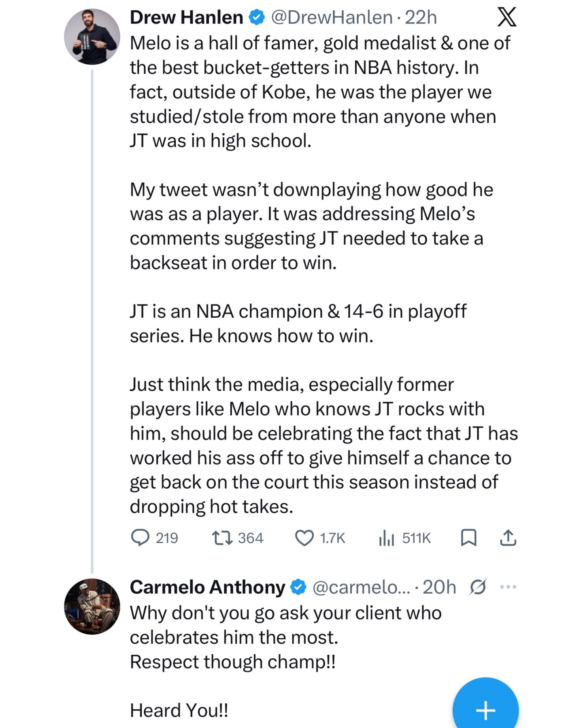The image size is (583, 728).
Task: Open the compose new post button
Action: coord(485,709)
